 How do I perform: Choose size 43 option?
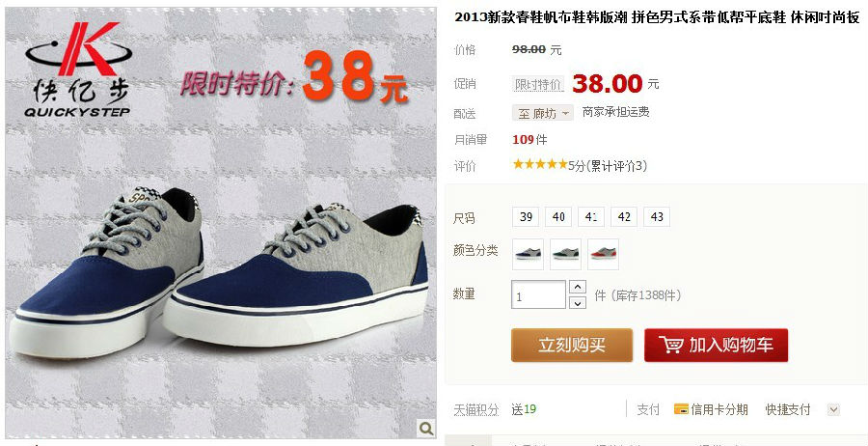(657, 217)
